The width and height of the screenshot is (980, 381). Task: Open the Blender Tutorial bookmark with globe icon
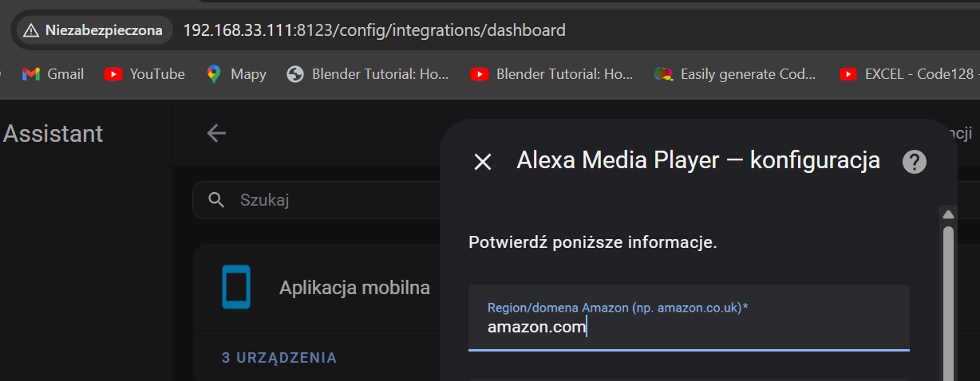pyautogui.click(x=368, y=74)
